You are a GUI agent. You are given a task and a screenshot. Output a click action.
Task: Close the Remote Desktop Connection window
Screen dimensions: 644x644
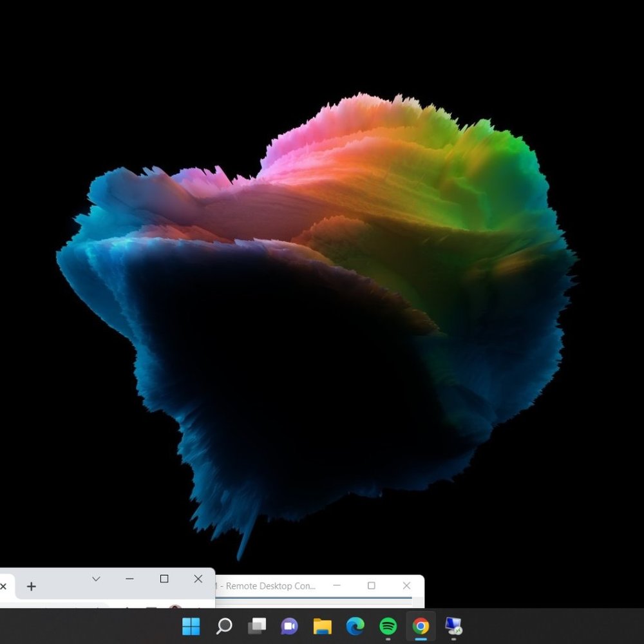point(406,585)
